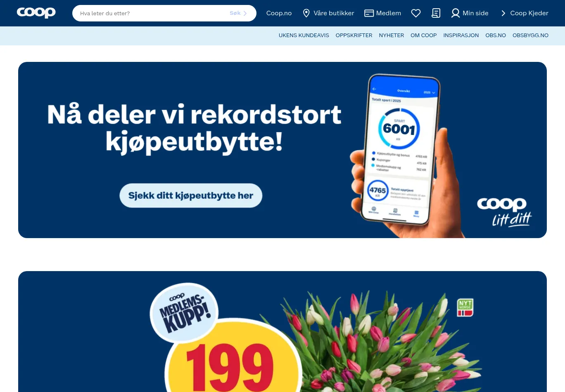Open favorites heart icon
Screen dimensions: 565x392
click(x=416, y=13)
